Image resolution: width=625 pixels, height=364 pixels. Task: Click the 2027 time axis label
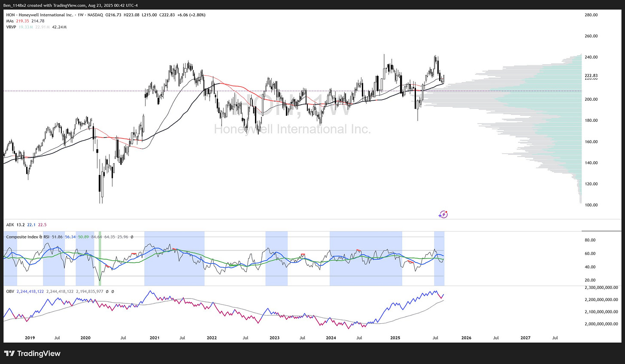click(525, 338)
